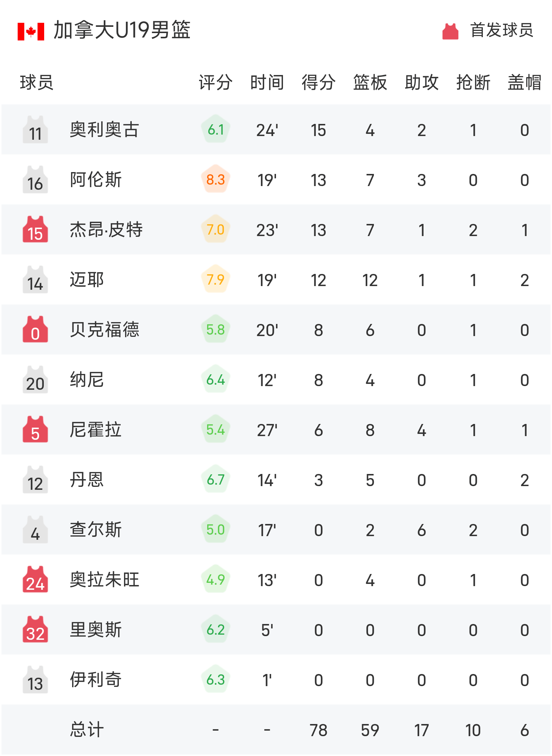552x756 pixels.
Task: Select the 得分 column header
Action: point(319,82)
